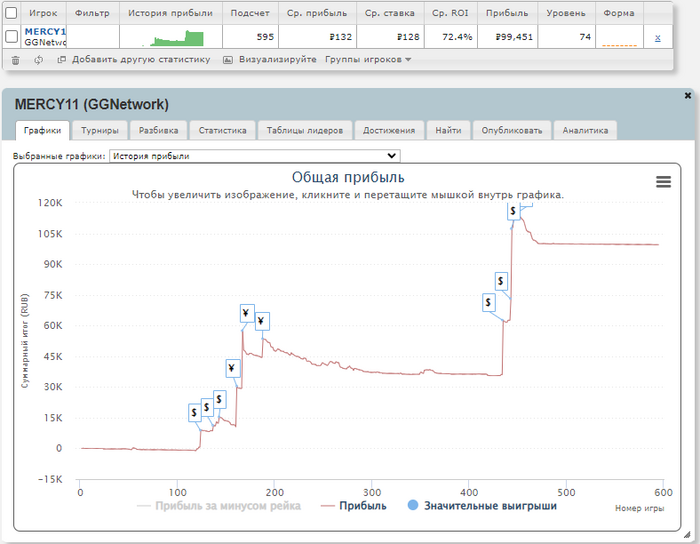Remove MERCY11 row via the x link

tap(658, 38)
